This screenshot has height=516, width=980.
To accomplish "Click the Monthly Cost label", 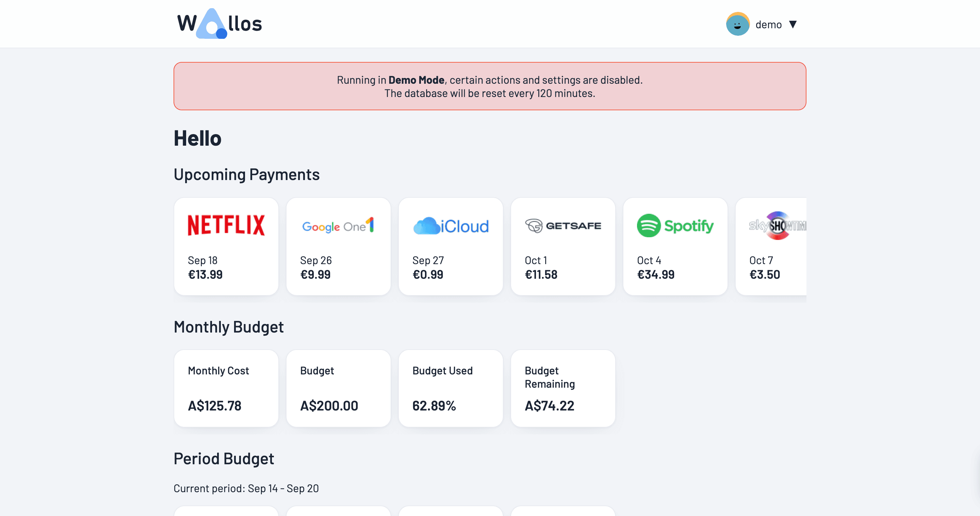I will (218, 371).
